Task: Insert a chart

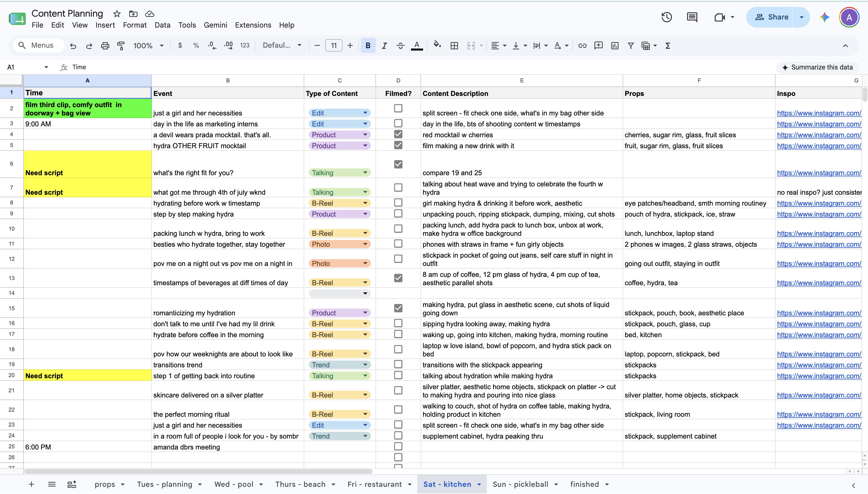Action: click(x=615, y=45)
